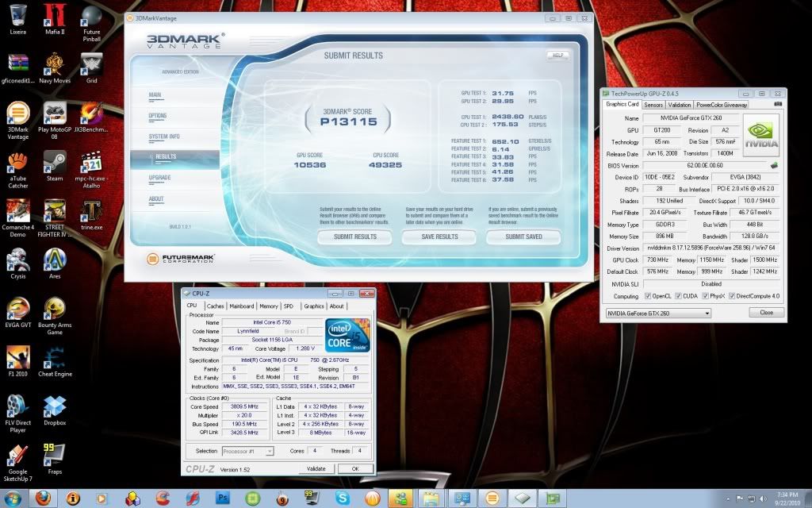Select the Steam desktop shortcut

coord(55,165)
